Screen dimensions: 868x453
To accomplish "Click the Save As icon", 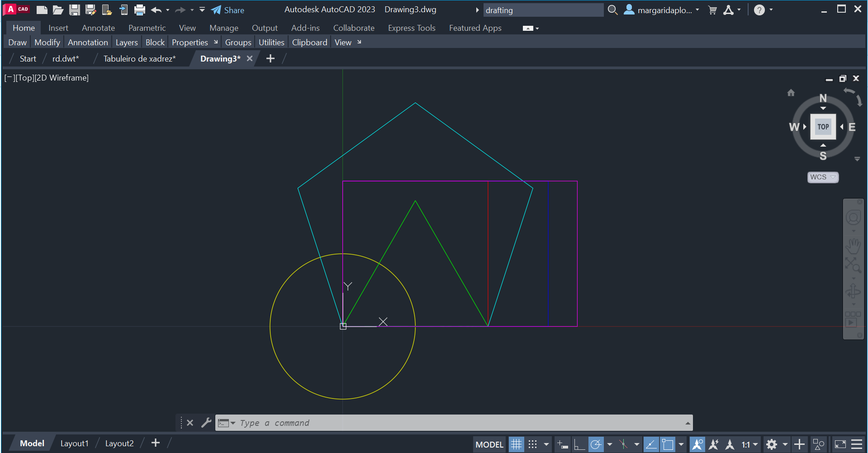I will (90, 10).
